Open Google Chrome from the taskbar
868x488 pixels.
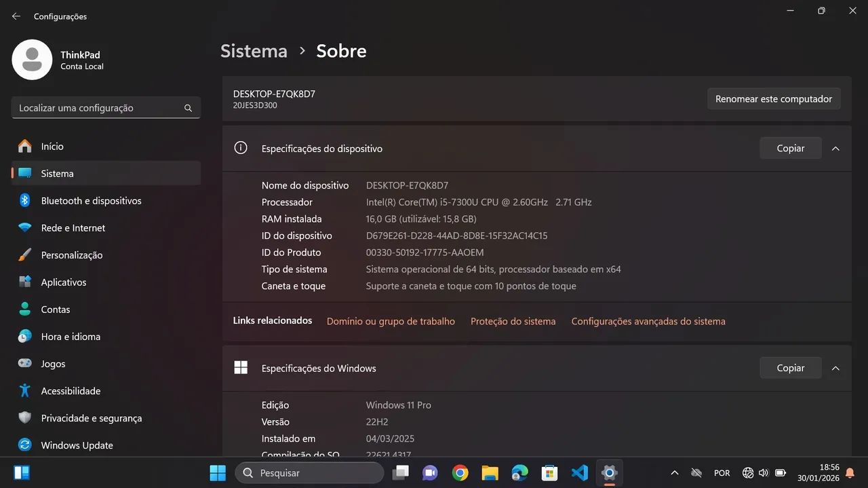pyautogui.click(x=460, y=472)
